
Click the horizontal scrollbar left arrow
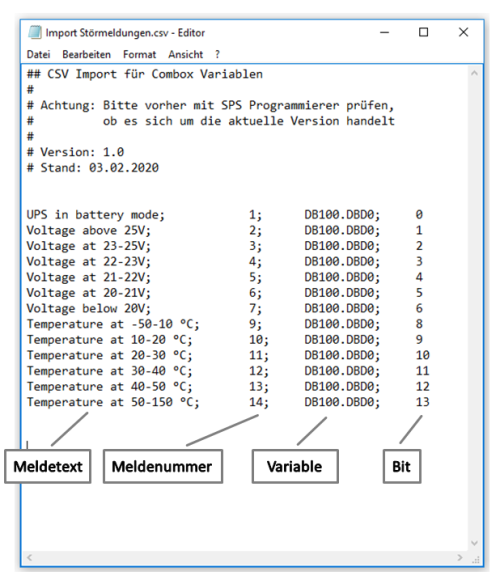click(30, 557)
